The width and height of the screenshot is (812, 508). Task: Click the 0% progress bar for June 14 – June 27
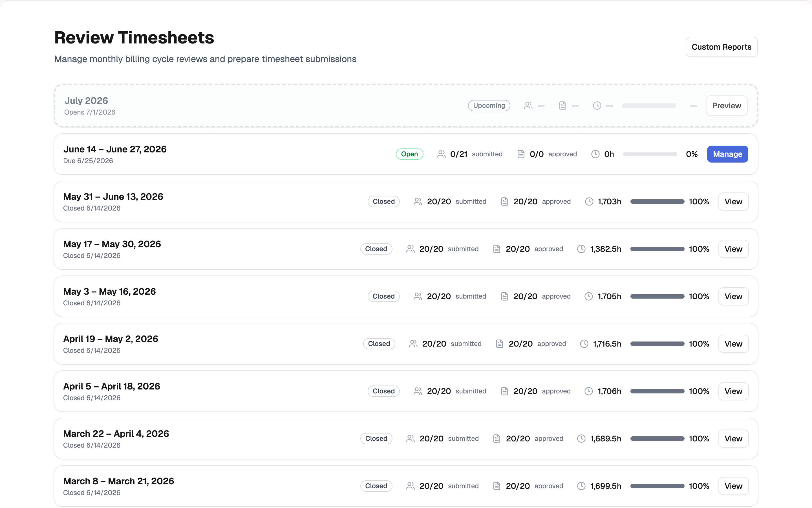650,154
